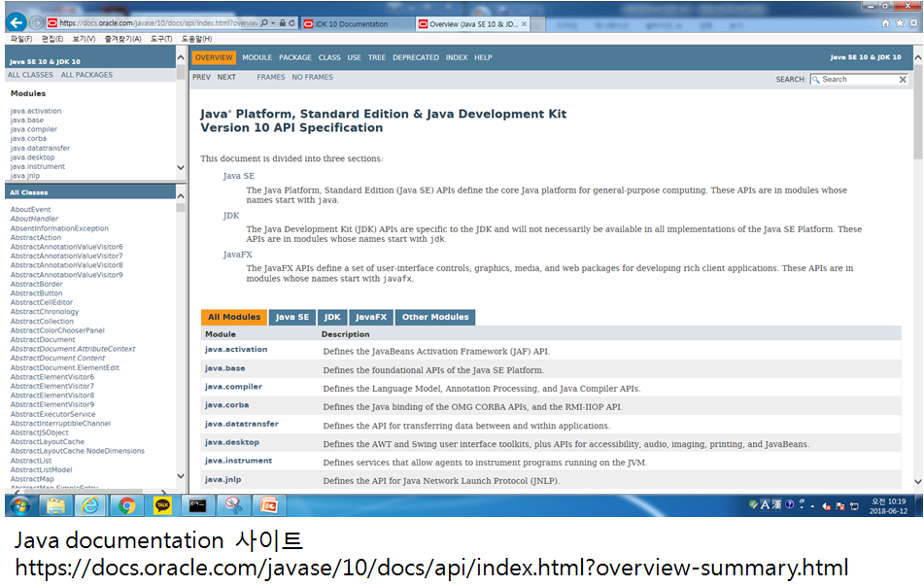Viewport: 924px width, 587px height.
Task: Open AbstractCollection class in All Classes
Action: [x=42, y=322]
